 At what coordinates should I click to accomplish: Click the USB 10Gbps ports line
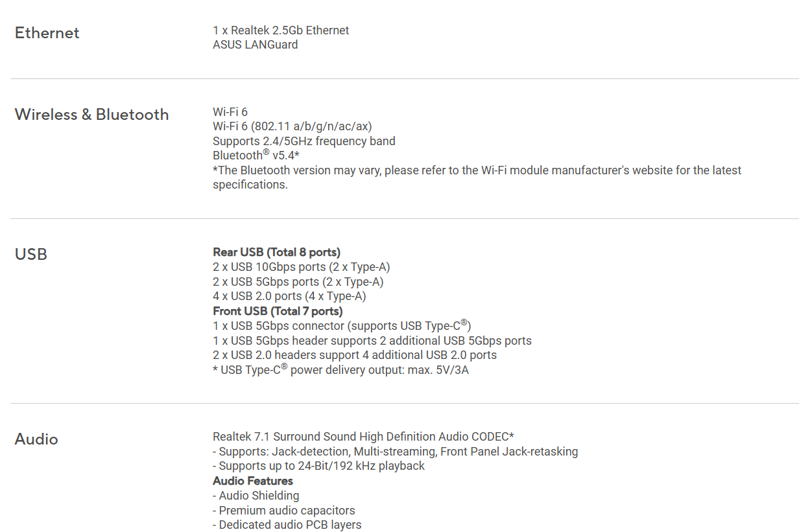tap(301, 267)
